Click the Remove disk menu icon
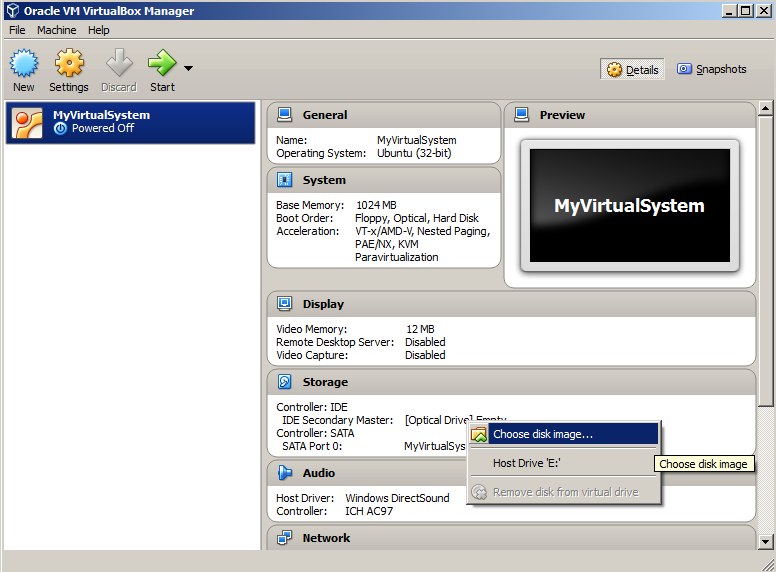Viewport: 776px width, 572px height. 479,492
